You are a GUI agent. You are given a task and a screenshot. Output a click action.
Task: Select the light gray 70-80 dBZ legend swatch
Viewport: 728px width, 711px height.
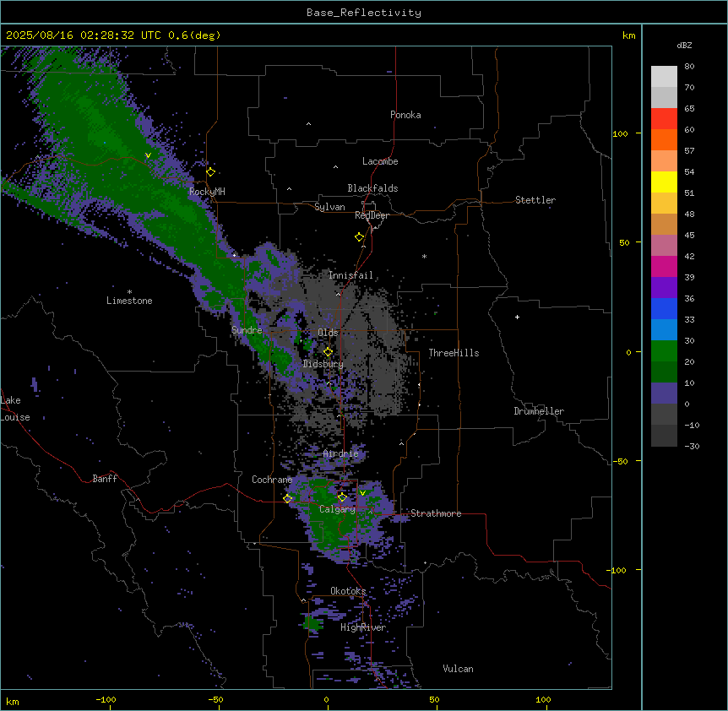click(664, 77)
